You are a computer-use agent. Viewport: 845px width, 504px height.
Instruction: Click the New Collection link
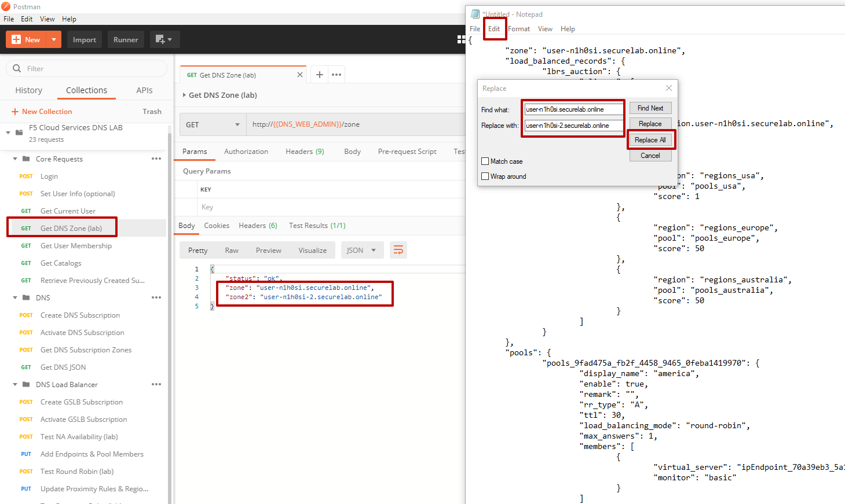click(42, 111)
